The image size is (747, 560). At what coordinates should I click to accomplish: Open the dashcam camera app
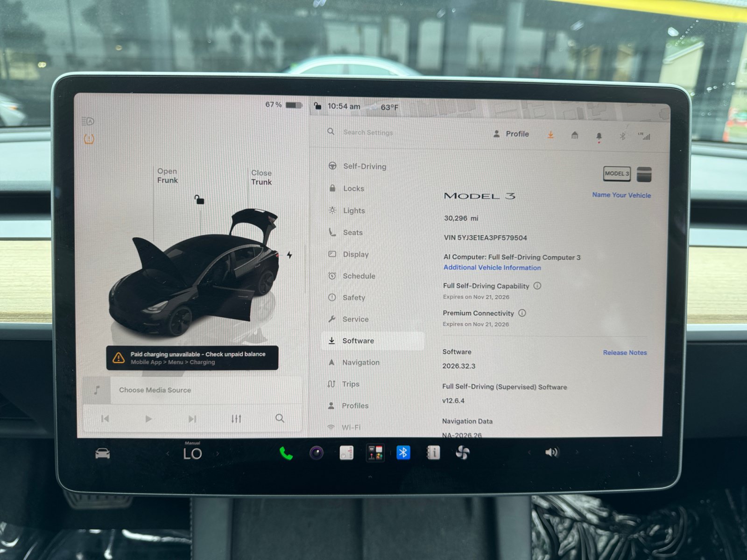point(317,453)
